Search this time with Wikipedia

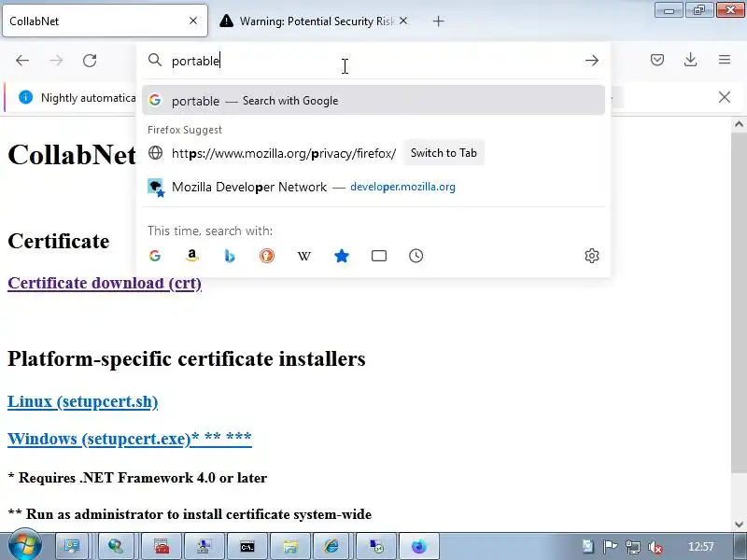tap(304, 256)
